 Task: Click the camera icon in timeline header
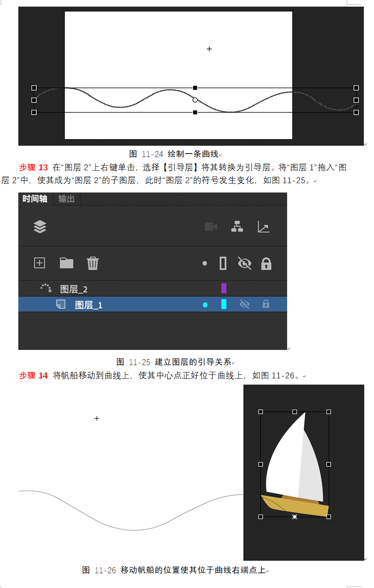pos(211,227)
